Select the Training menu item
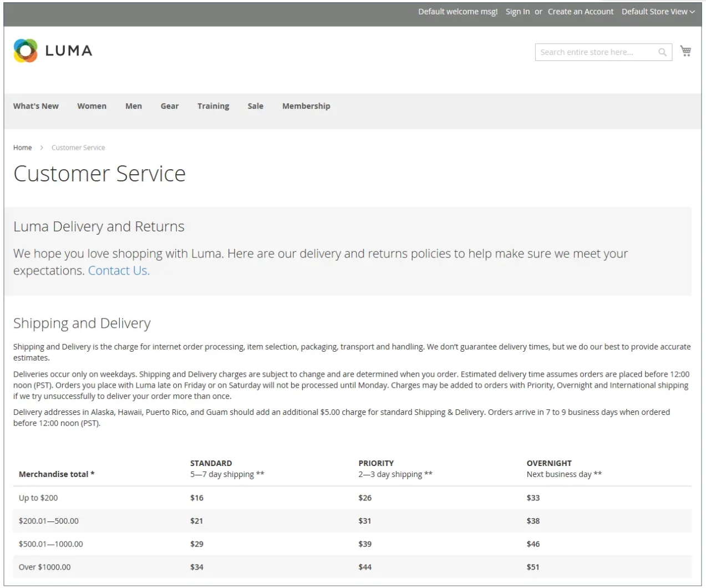This screenshot has height=588, width=706. 213,106
